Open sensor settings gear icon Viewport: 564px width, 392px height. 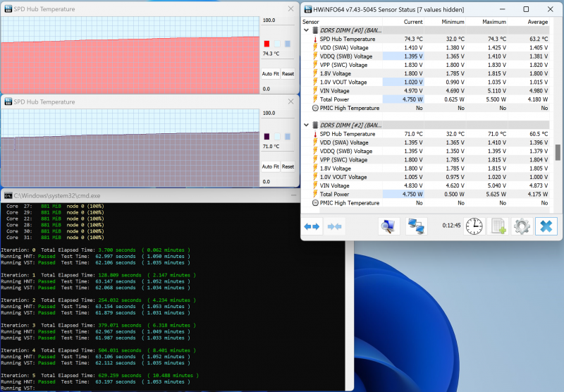pos(522,226)
